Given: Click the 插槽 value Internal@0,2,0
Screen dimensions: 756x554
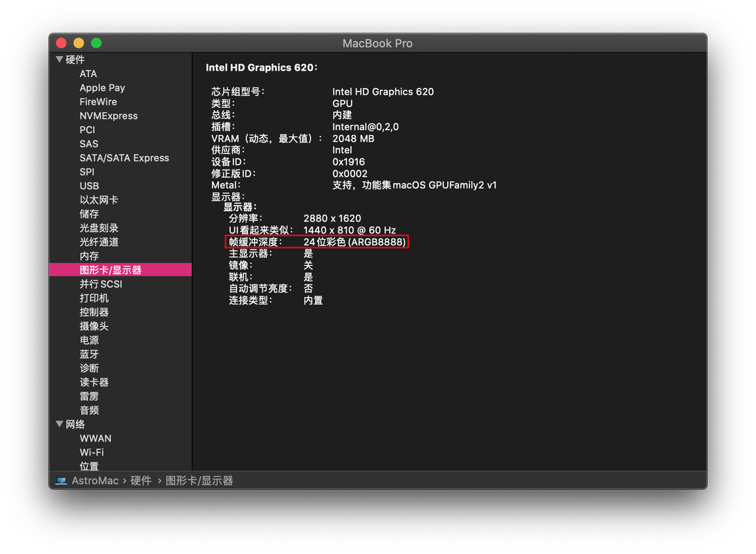Looking at the screenshot, I should pyautogui.click(x=366, y=127).
